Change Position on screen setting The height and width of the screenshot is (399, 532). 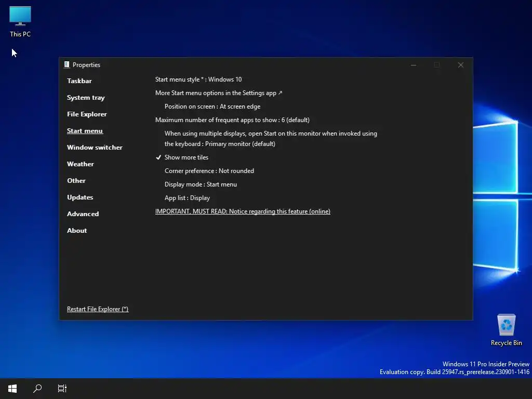pos(212,107)
